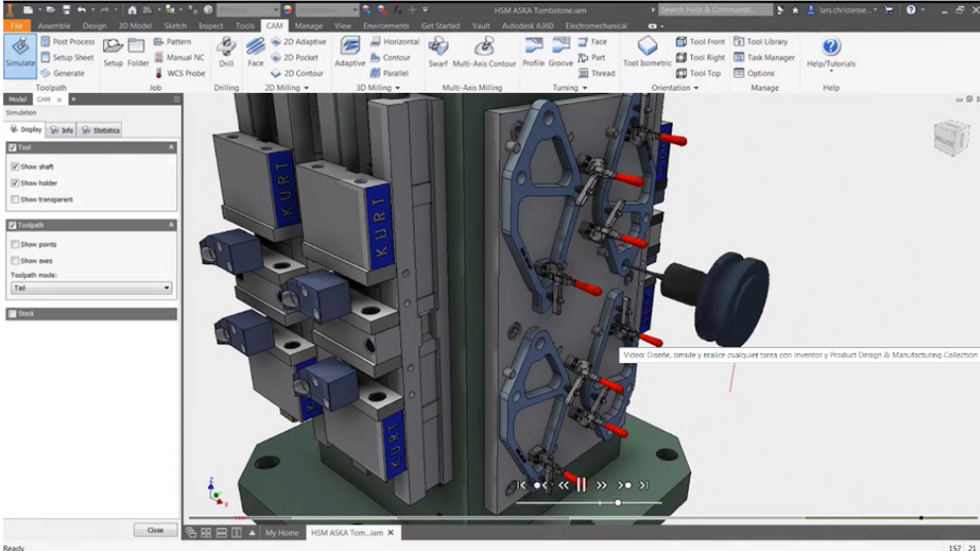This screenshot has height=551, width=980.
Task: Switch to Tool Top view
Action: click(x=698, y=73)
